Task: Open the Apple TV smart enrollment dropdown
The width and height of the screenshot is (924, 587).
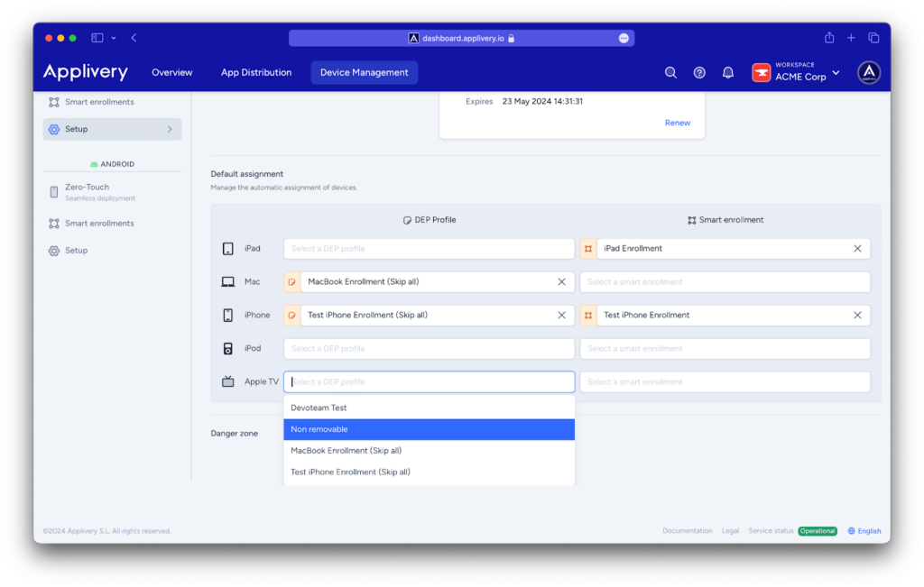Action: [x=725, y=381]
